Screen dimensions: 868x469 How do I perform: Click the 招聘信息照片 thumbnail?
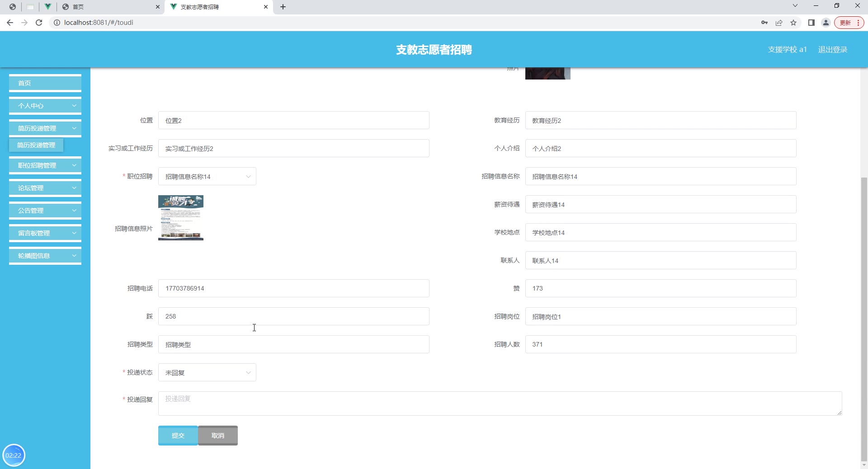[x=181, y=218]
